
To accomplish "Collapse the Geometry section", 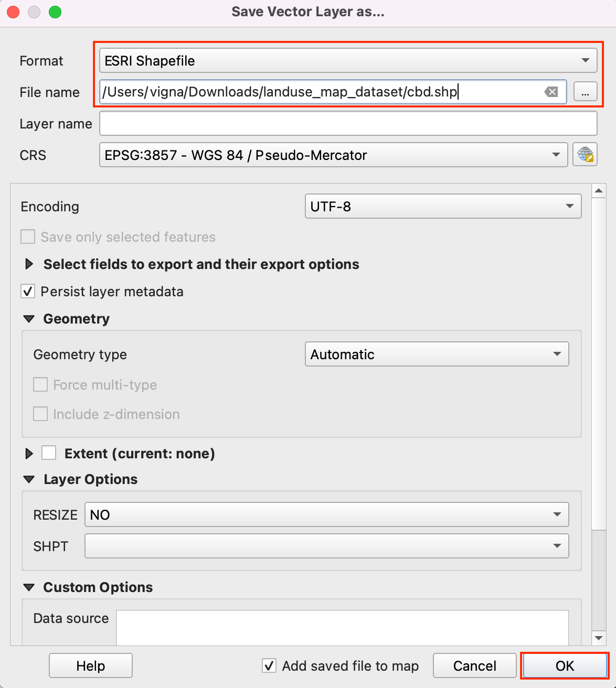I will [x=29, y=319].
